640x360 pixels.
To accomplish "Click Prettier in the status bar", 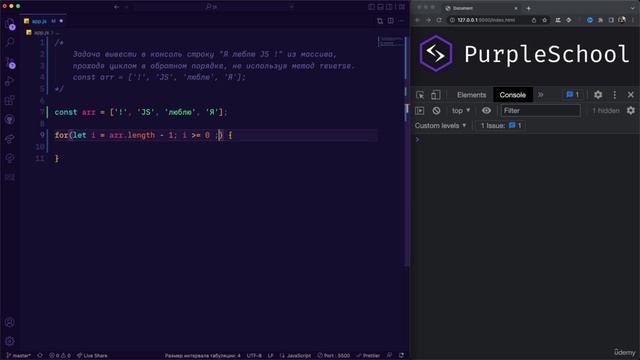I will 368,356.
